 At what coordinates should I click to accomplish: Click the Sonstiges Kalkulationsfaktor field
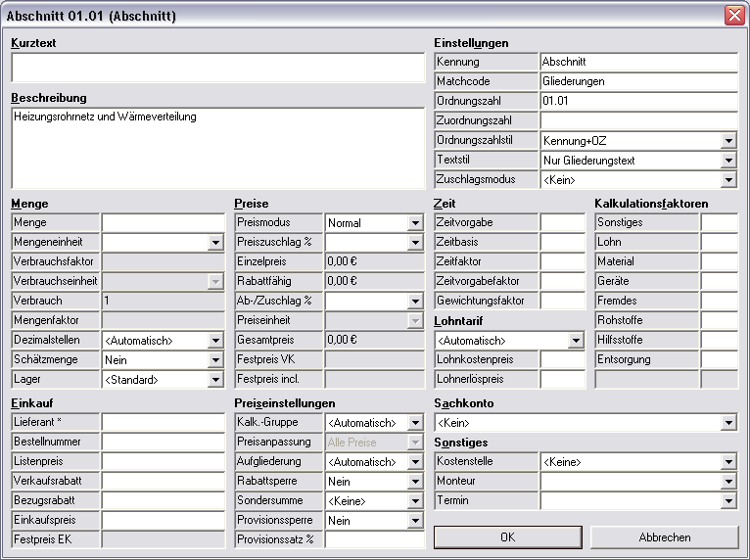click(x=720, y=222)
